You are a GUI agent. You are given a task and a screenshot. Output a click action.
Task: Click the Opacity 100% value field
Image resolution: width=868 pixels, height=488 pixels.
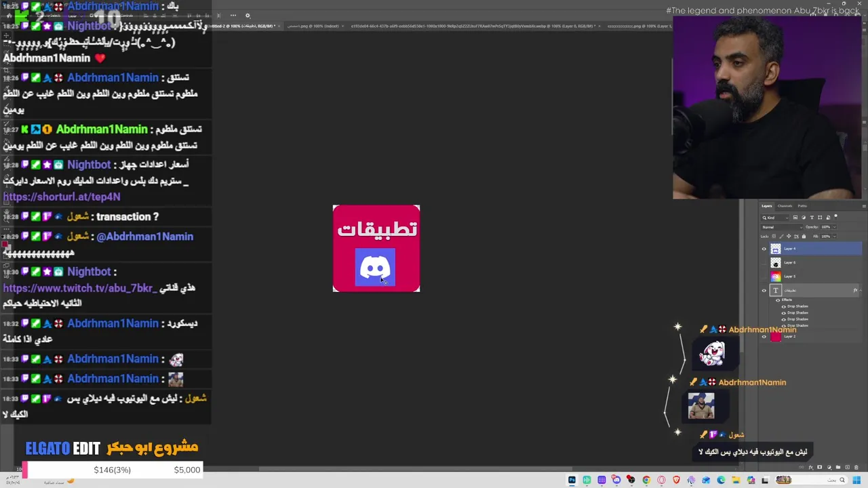point(825,227)
